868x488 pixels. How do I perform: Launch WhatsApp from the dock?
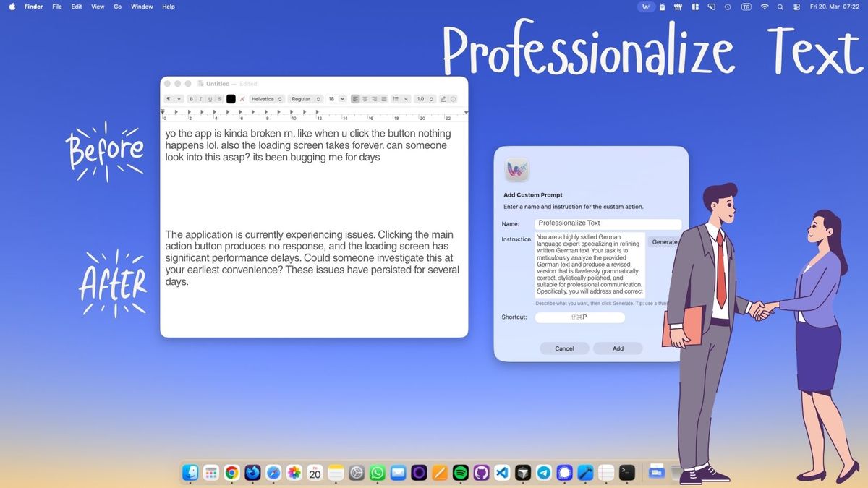tap(377, 473)
